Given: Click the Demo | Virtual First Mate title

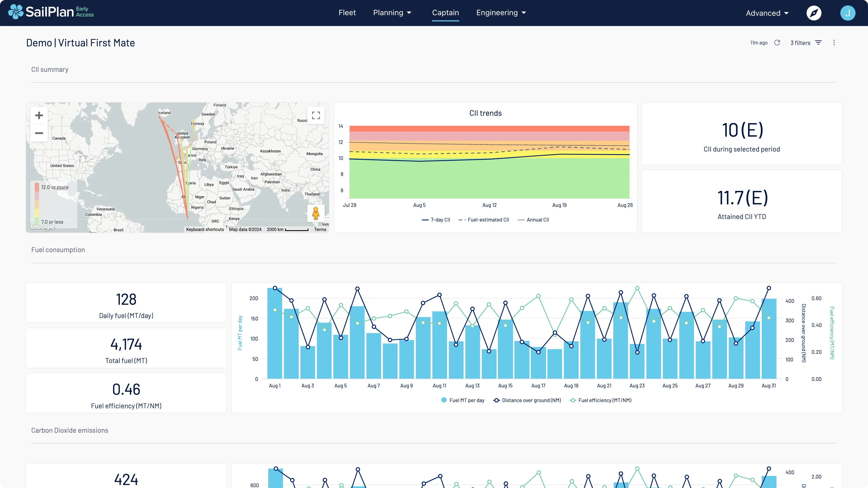Looking at the screenshot, I should pyautogui.click(x=81, y=43).
